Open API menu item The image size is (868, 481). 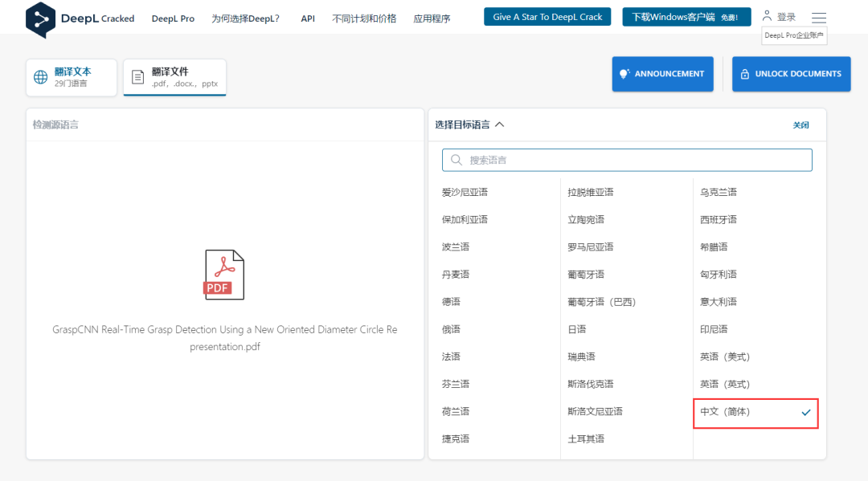click(x=308, y=18)
